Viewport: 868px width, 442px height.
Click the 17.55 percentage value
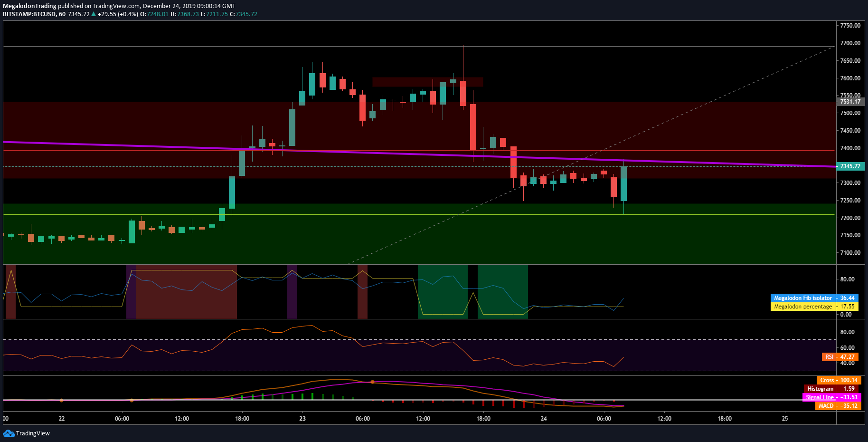(x=848, y=307)
